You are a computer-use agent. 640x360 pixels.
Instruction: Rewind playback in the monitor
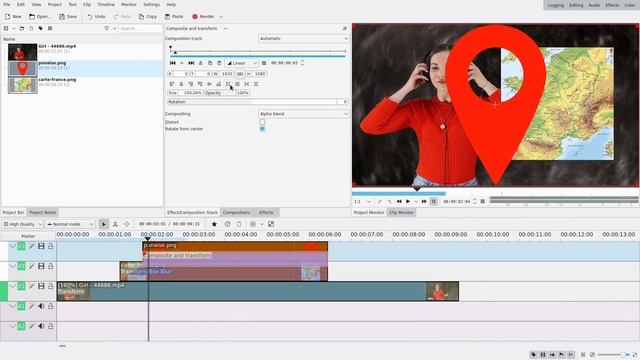click(x=399, y=202)
